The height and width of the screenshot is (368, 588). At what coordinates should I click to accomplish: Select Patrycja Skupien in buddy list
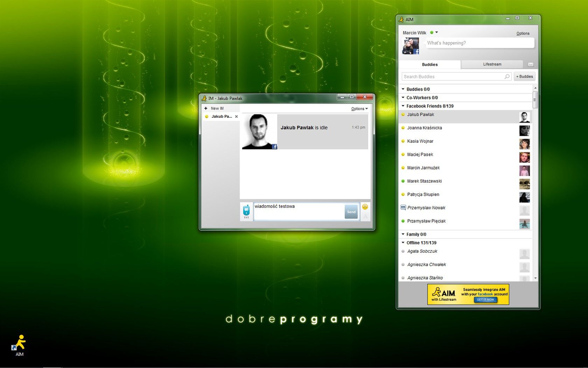point(465,197)
